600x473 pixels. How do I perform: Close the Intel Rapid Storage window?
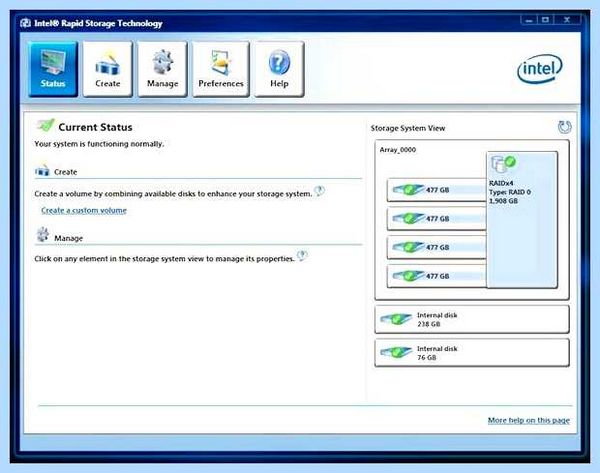pos(567,20)
